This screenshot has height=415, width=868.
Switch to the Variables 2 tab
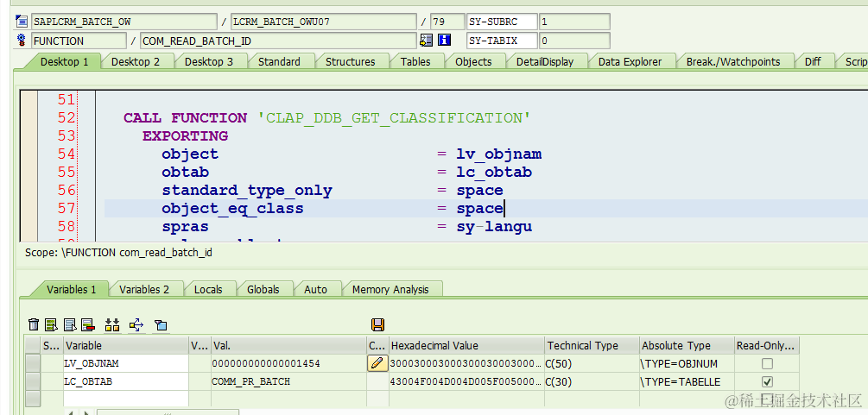(x=144, y=289)
